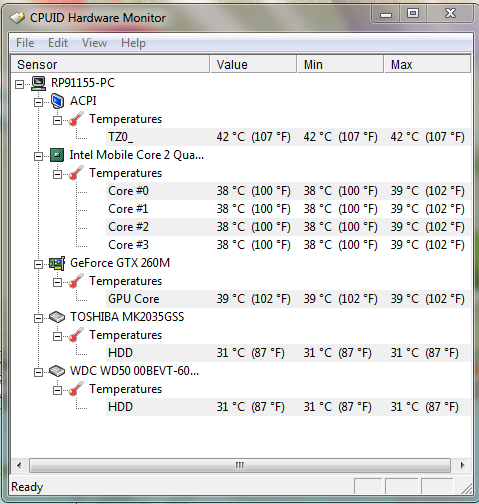Select the TZ0_ sensor row

click(x=288, y=137)
